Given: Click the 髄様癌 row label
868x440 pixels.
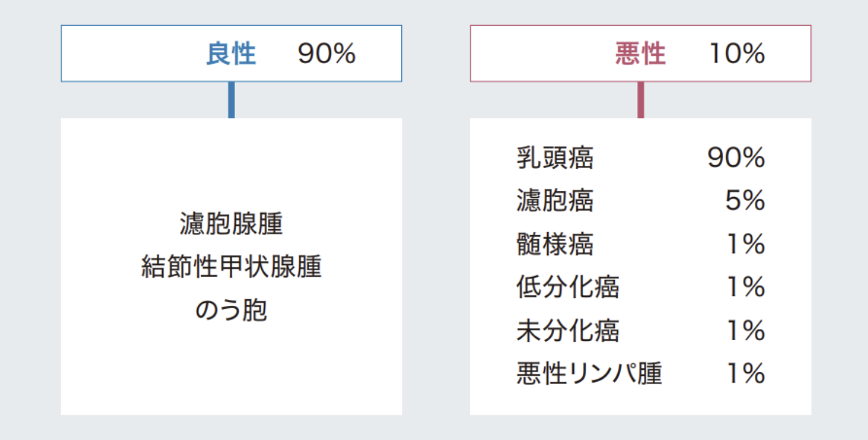Looking at the screenshot, I should pyautogui.click(x=555, y=244).
